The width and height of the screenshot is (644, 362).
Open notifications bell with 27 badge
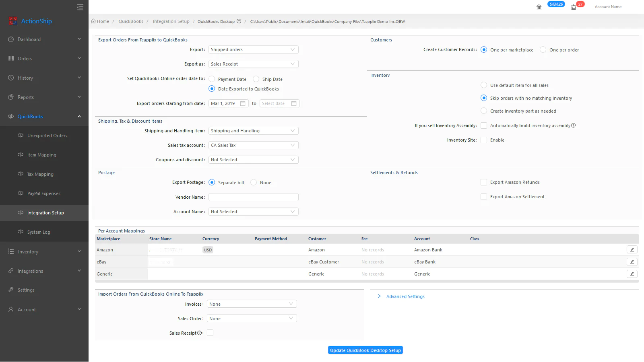pyautogui.click(x=574, y=7)
